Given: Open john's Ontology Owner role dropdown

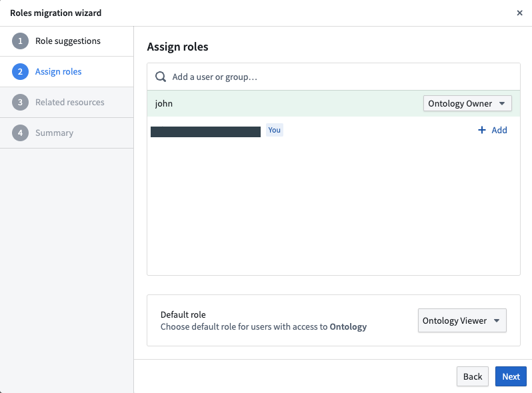Looking at the screenshot, I should 467,103.
